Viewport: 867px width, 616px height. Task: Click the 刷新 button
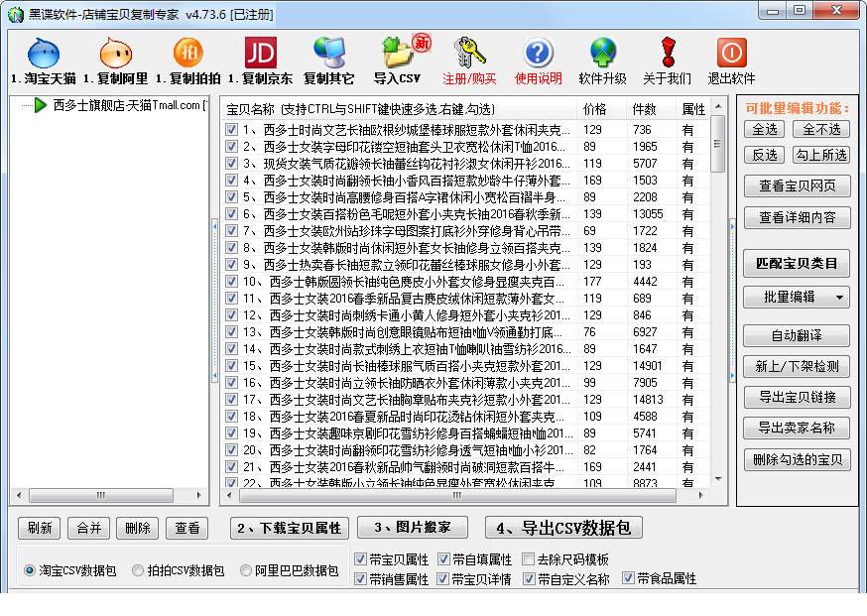click(x=40, y=528)
